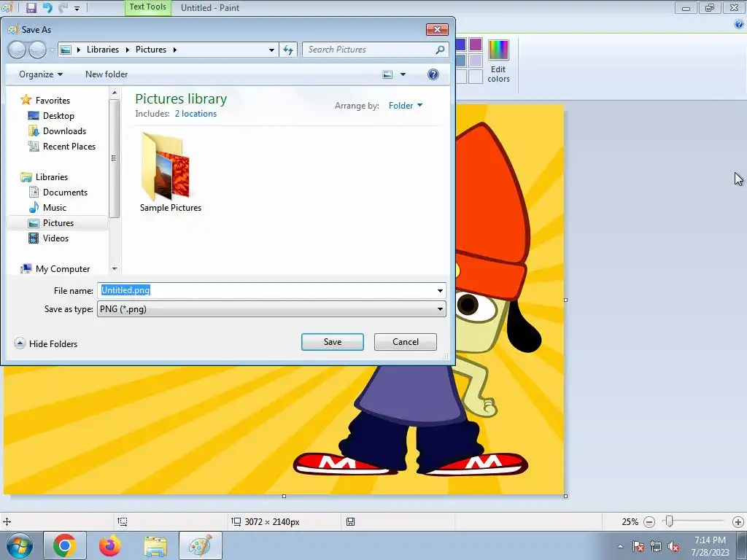The width and height of the screenshot is (747, 560).
Task: Click the Paint zoom slider handle
Action: (670, 521)
